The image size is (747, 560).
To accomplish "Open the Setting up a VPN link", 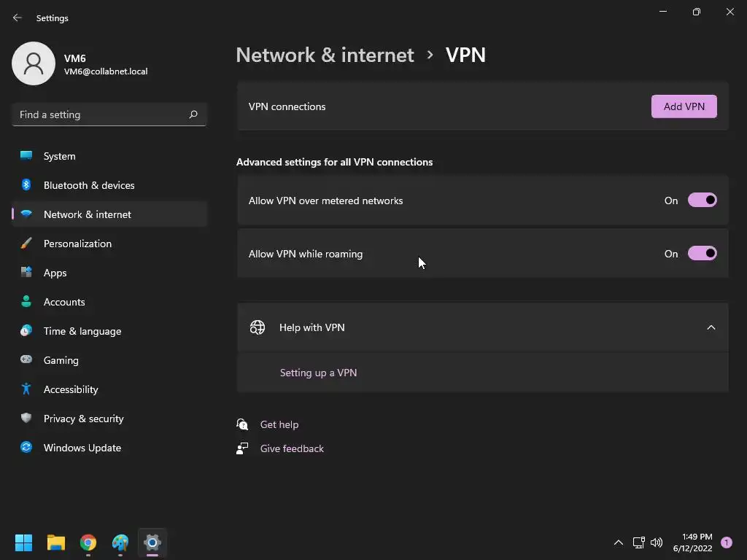I will pos(318,373).
